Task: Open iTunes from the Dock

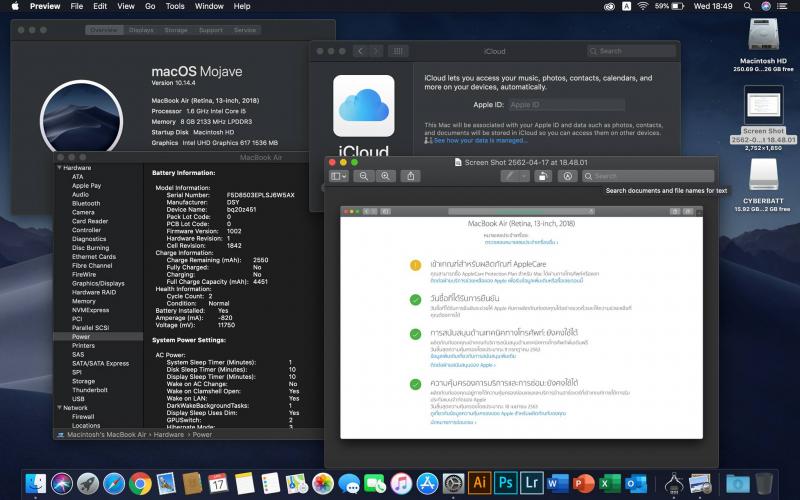Action: (x=401, y=483)
